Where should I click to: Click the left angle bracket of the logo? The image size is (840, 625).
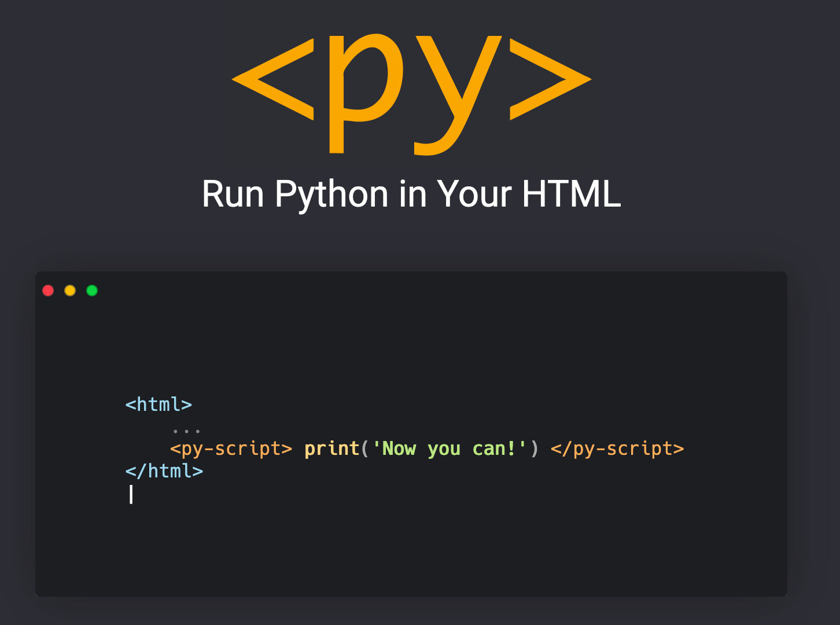pyautogui.click(x=272, y=78)
